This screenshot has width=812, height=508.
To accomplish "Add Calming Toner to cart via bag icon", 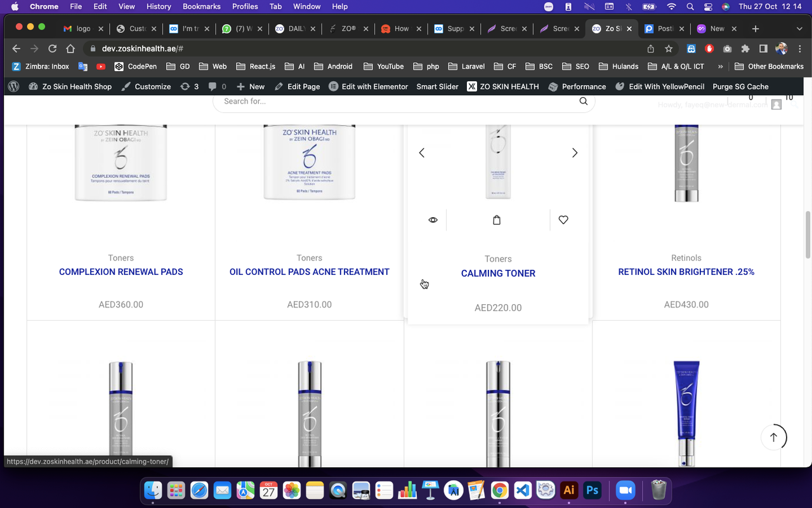I will [x=497, y=220].
